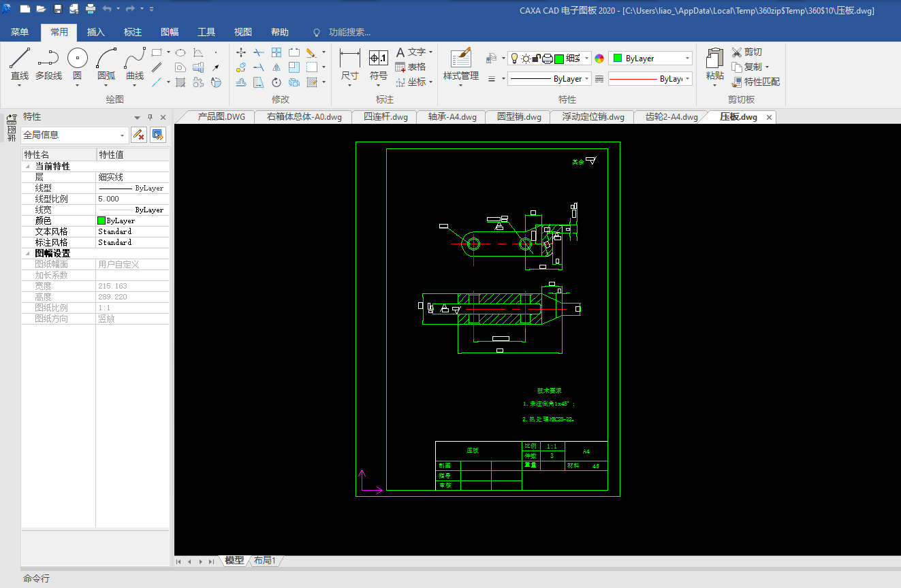
Task: Open the 产品图.DWG document tab
Action: point(221,117)
